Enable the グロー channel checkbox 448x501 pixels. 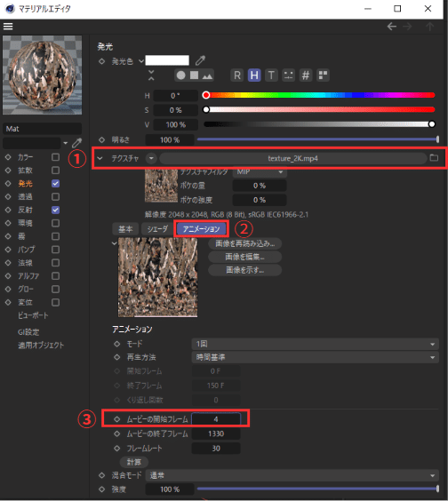[55, 289]
